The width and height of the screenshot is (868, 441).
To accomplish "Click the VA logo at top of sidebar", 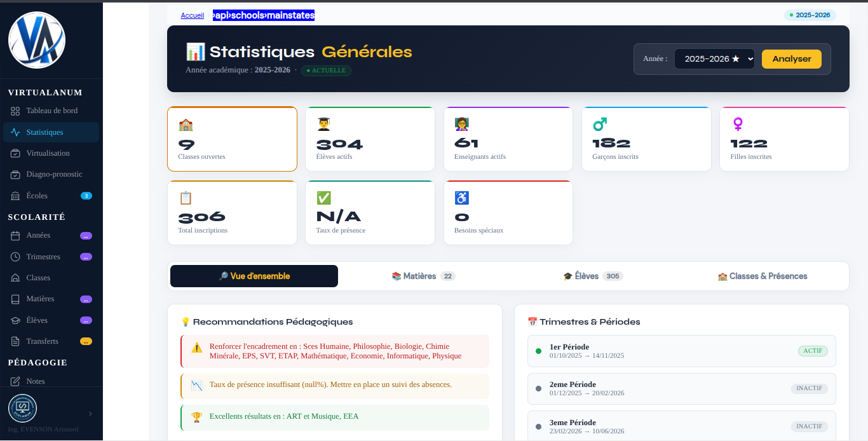I will tap(37, 40).
